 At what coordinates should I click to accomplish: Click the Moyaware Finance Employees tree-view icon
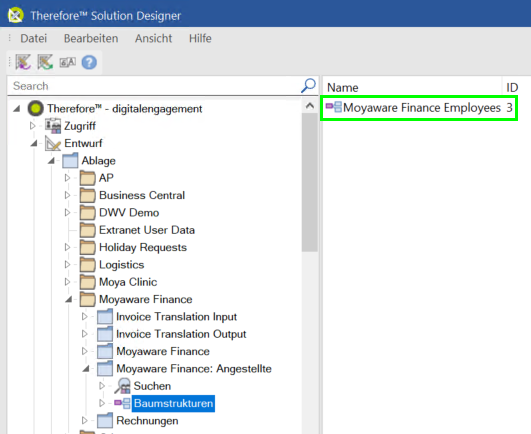[334, 107]
